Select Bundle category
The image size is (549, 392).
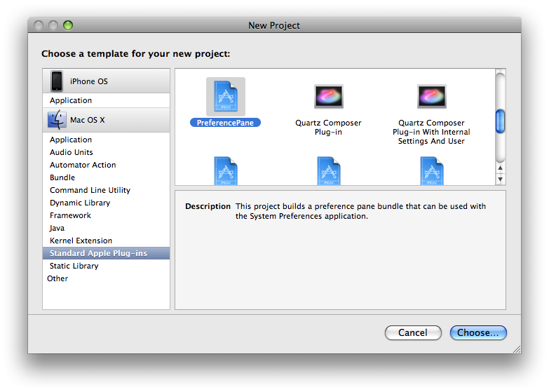[106, 177]
